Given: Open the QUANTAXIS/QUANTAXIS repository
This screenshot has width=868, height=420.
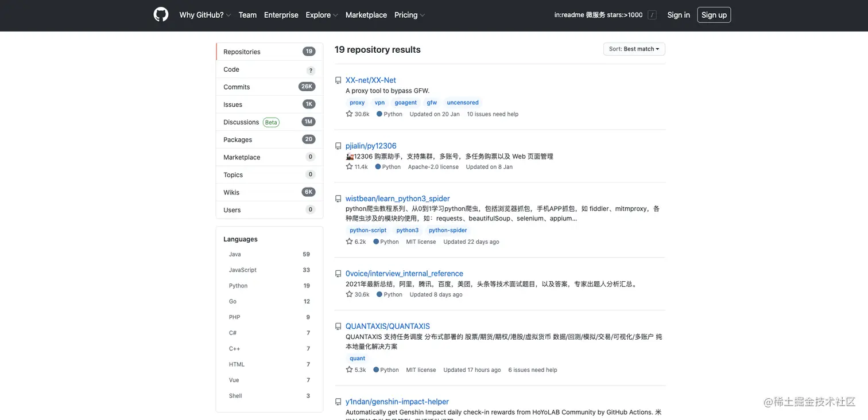Looking at the screenshot, I should click(387, 326).
